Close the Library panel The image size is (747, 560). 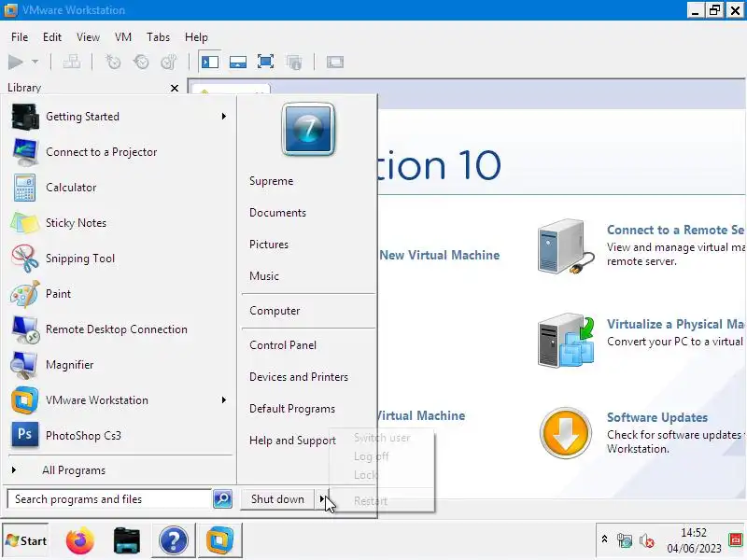tap(175, 88)
